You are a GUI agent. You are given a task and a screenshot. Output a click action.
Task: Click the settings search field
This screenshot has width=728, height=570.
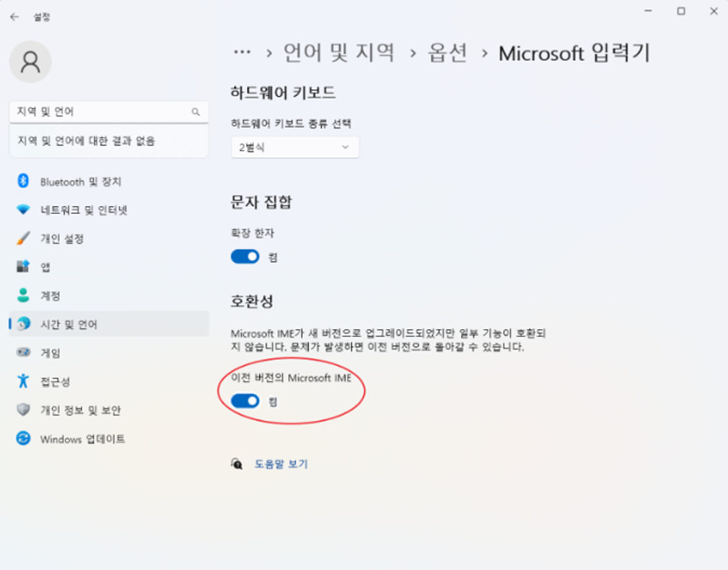[x=109, y=112]
